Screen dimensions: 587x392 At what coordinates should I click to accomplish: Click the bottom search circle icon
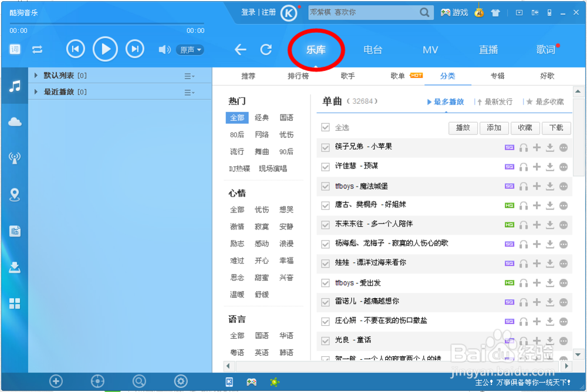click(139, 381)
